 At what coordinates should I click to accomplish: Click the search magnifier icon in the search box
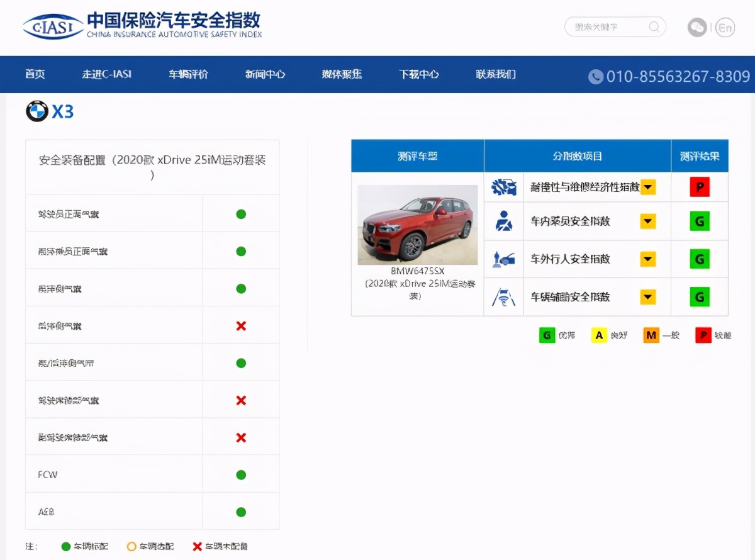(x=654, y=27)
